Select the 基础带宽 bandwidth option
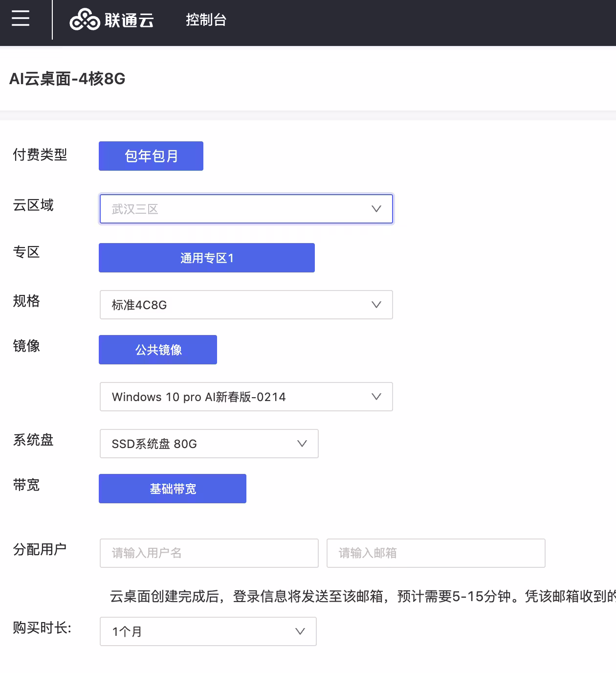This screenshot has width=616, height=673. [172, 488]
